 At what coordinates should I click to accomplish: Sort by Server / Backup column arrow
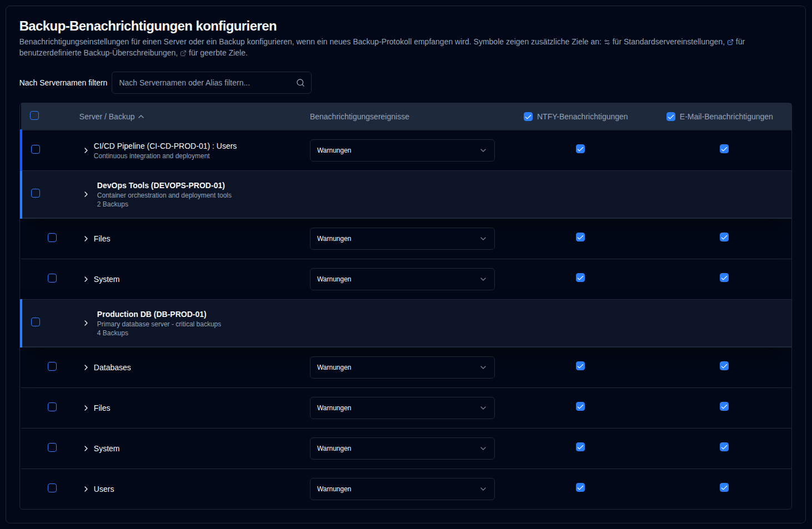[x=141, y=117]
